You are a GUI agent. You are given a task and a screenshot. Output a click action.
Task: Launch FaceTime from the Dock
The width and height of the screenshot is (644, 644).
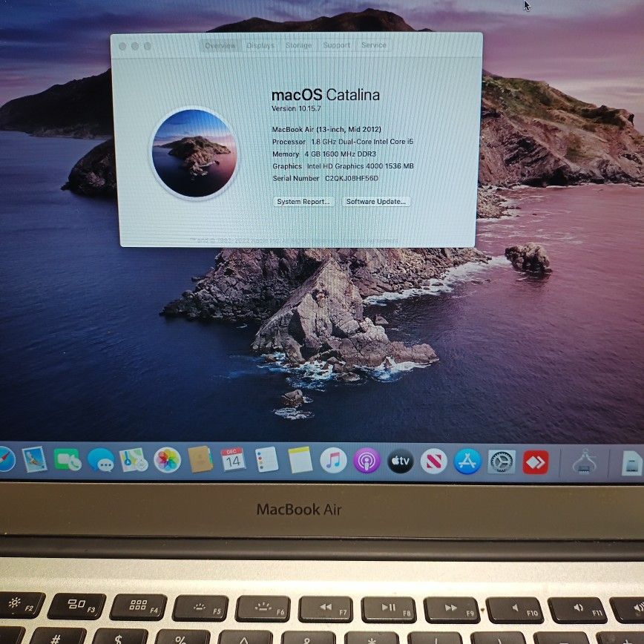(x=68, y=460)
